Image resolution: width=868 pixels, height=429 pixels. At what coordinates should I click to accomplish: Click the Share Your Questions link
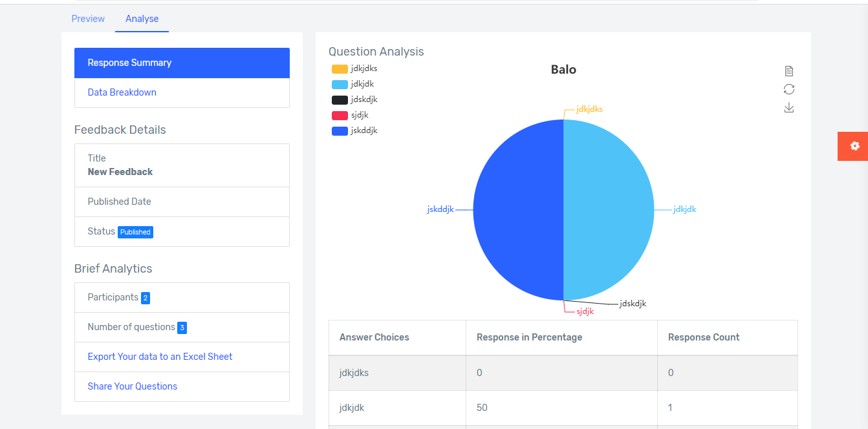click(133, 386)
